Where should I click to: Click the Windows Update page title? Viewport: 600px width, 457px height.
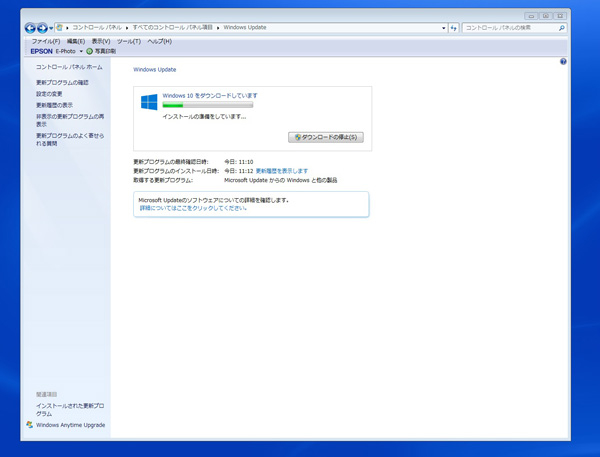point(155,70)
